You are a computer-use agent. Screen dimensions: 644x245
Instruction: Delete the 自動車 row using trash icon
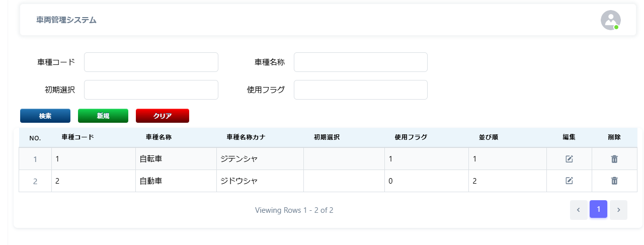(614, 181)
